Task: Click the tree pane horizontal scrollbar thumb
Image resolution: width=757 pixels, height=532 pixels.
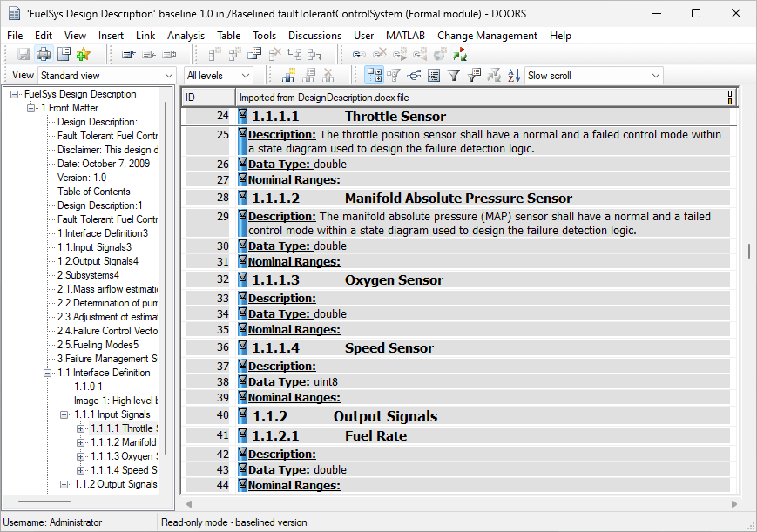Action: [44, 502]
